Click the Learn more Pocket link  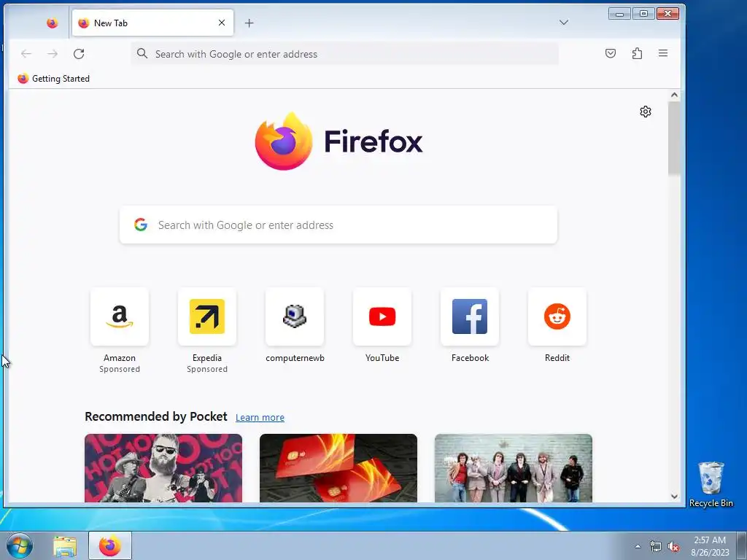[260, 418]
